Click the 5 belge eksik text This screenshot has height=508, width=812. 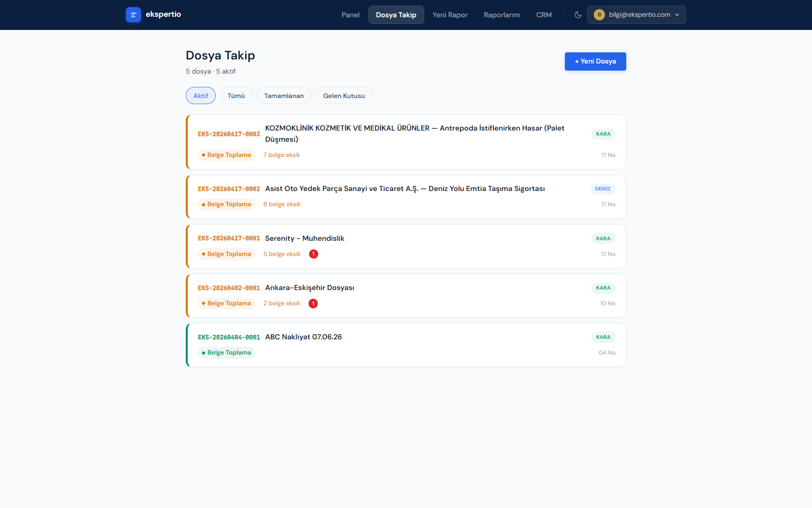pos(282,254)
